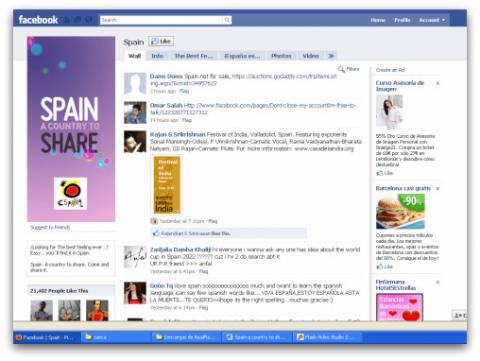
Task: Switch to the Wall tab
Action: [x=135, y=56]
